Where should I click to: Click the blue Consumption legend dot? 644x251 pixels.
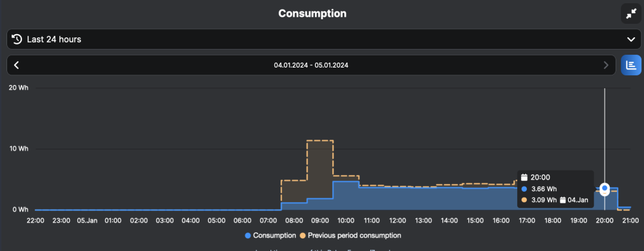tap(248, 236)
